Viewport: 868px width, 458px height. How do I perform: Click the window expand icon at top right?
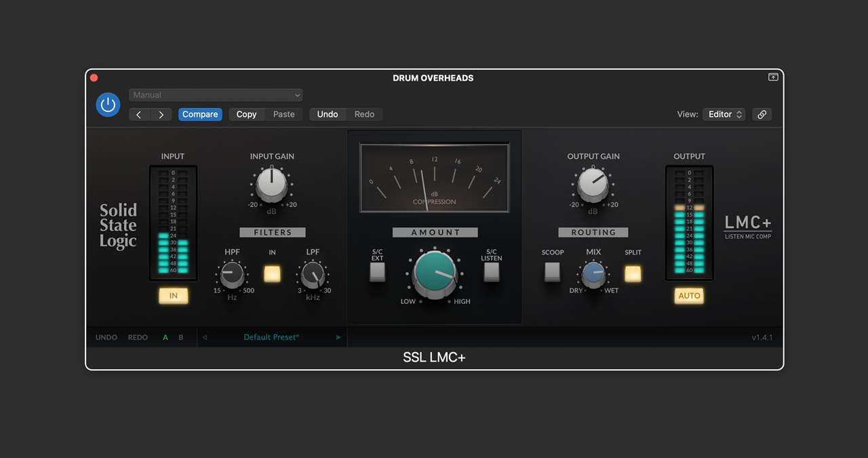pos(773,77)
